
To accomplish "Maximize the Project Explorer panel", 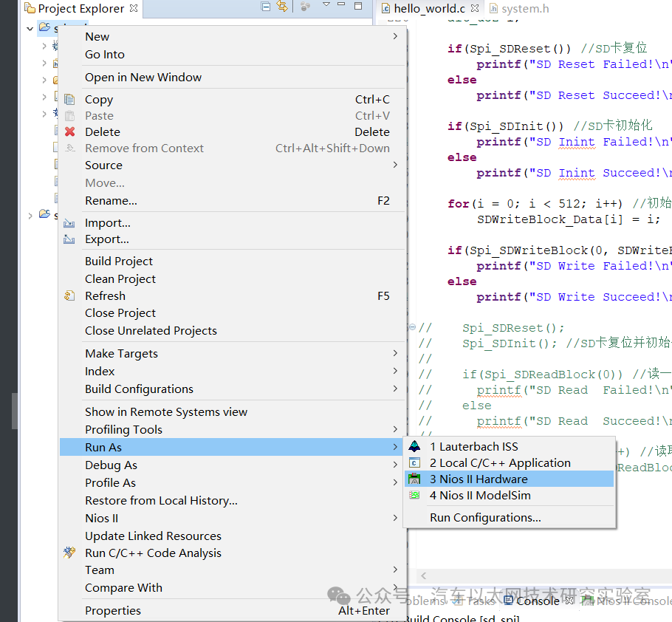I will [358, 6].
